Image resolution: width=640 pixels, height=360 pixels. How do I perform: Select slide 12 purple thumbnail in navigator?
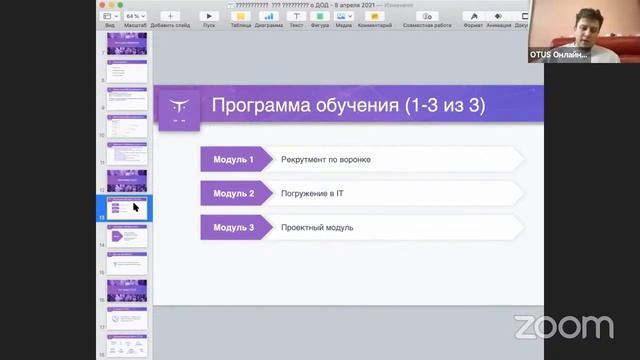127,181
